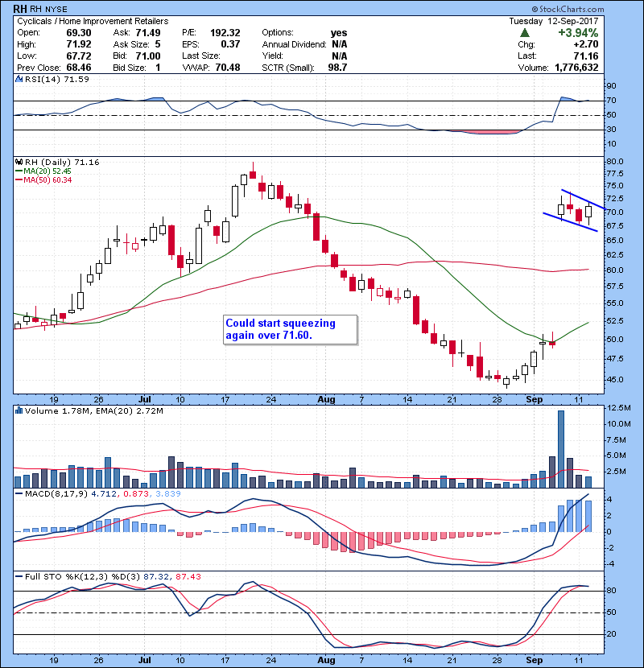
Task: Click the 'RH (Daily) 71.16' chart title
Action: click(62, 163)
